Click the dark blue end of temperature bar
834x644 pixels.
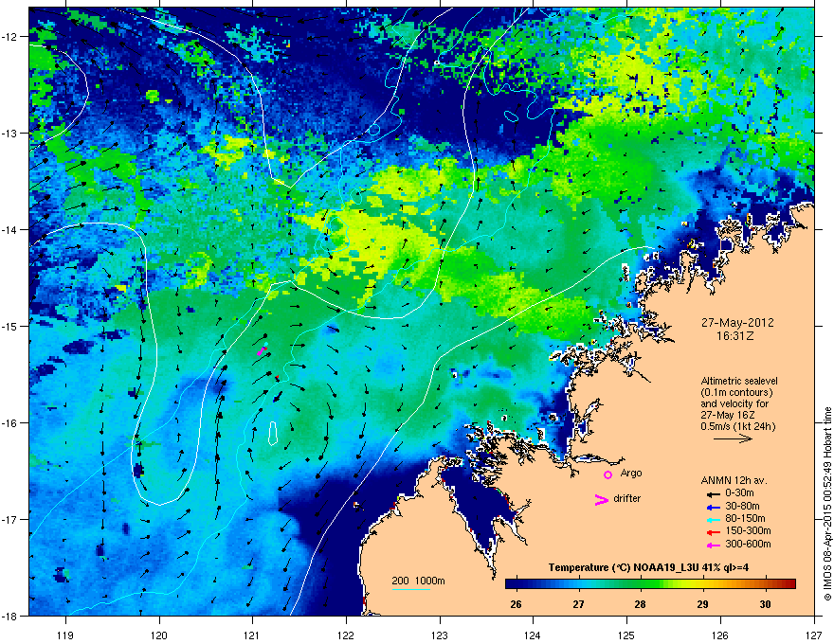click(511, 584)
